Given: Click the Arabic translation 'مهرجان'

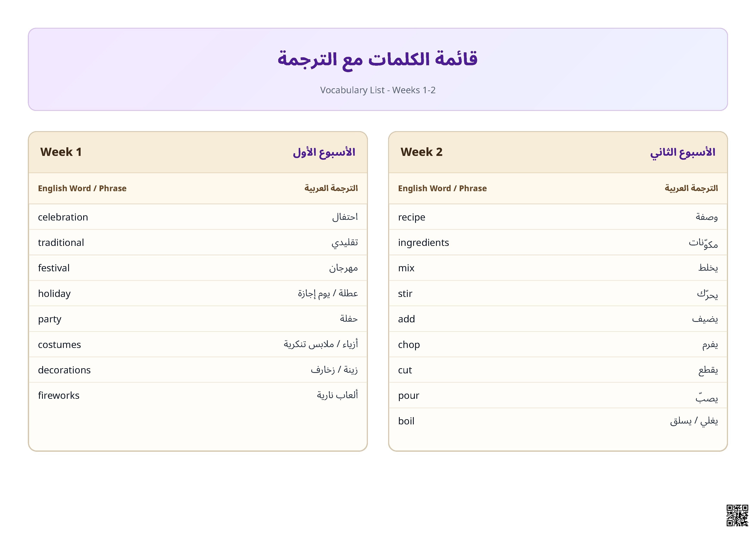Looking at the screenshot, I should [x=344, y=269].
